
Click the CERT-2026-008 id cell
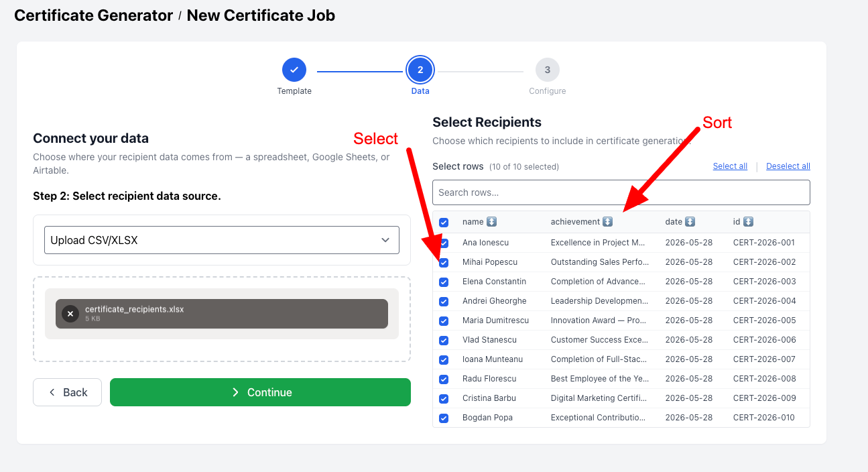point(765,379)
